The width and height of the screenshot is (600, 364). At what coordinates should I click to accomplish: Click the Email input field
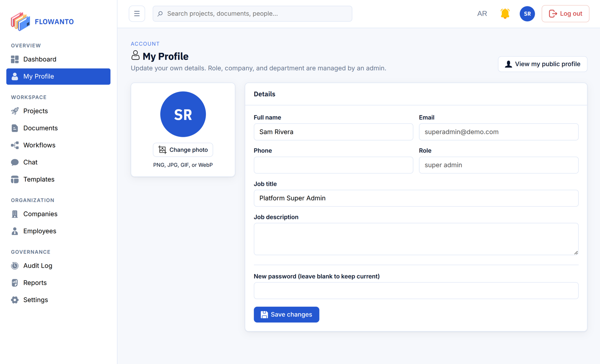pos(499,132)
